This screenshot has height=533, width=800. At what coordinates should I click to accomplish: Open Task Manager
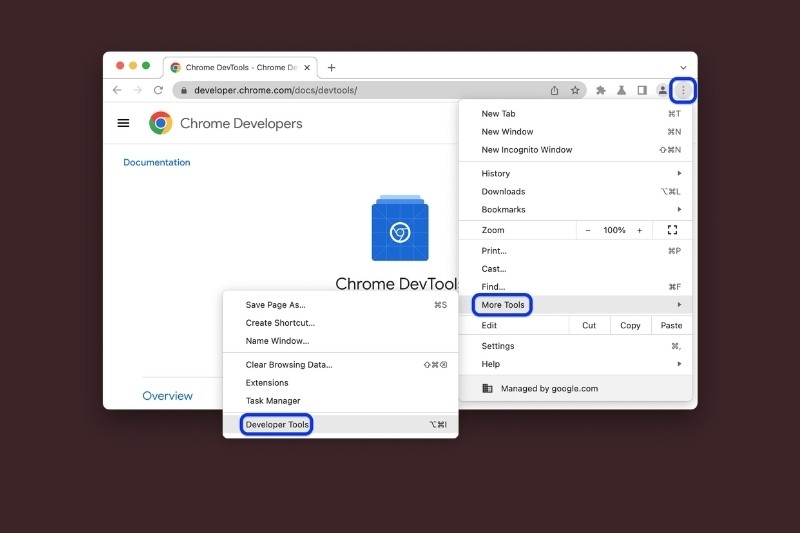340,401
